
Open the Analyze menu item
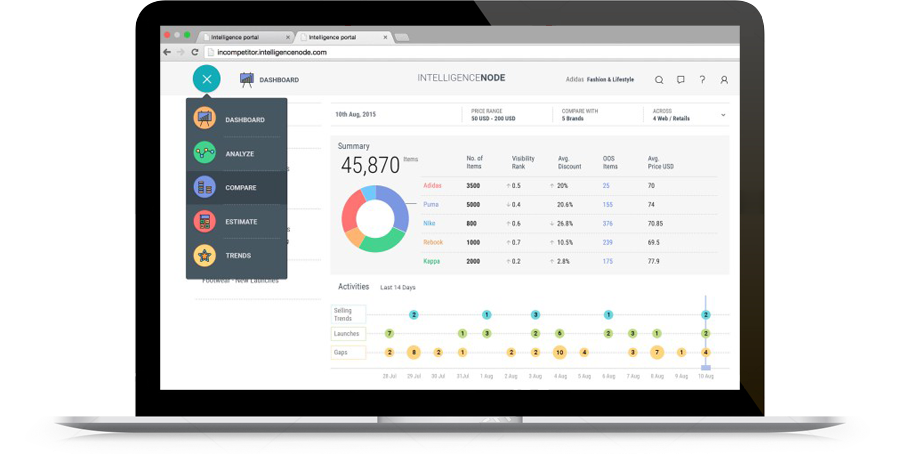(239, 154)
